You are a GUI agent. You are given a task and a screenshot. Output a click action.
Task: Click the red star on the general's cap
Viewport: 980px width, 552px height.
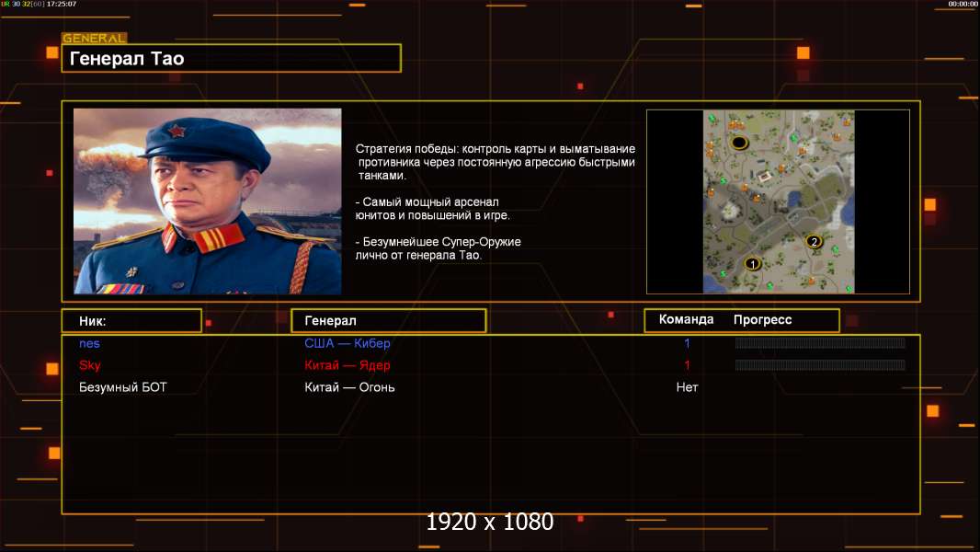tap(177, 131)
